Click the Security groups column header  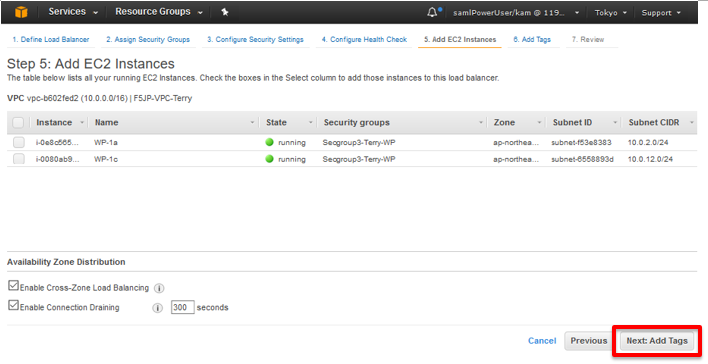[357, 122]
